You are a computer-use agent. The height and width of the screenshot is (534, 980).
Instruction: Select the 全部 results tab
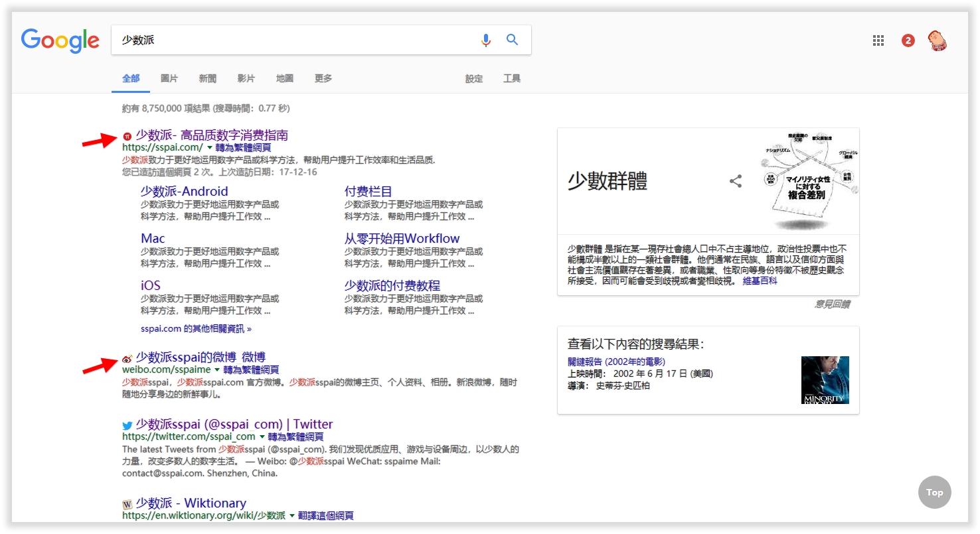click(x=131, y=78)
